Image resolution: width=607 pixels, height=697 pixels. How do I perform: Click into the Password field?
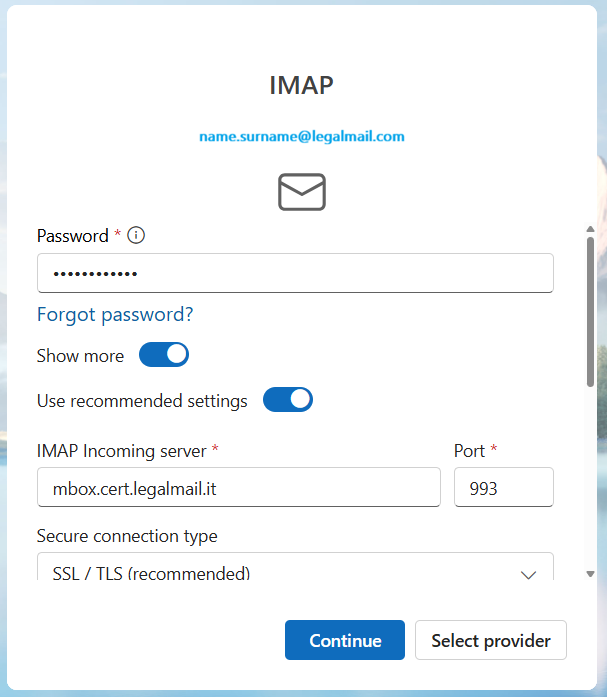point(295,273)
